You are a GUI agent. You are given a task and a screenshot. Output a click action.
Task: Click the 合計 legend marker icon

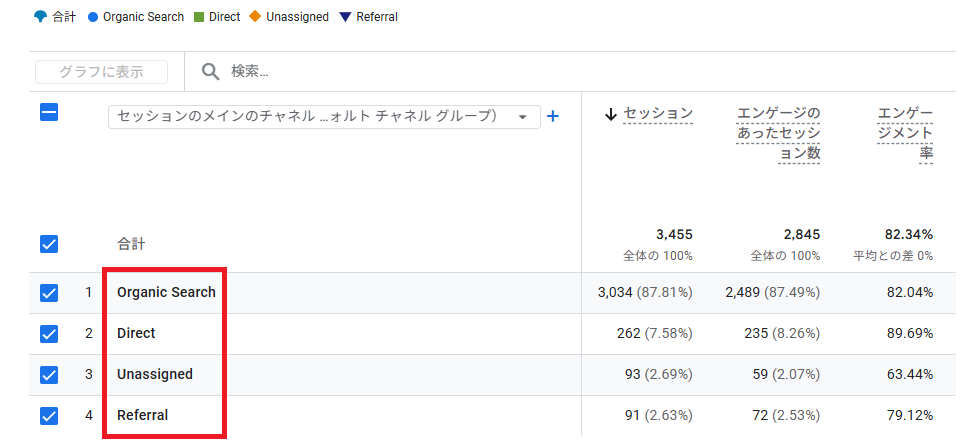(41, 17)
